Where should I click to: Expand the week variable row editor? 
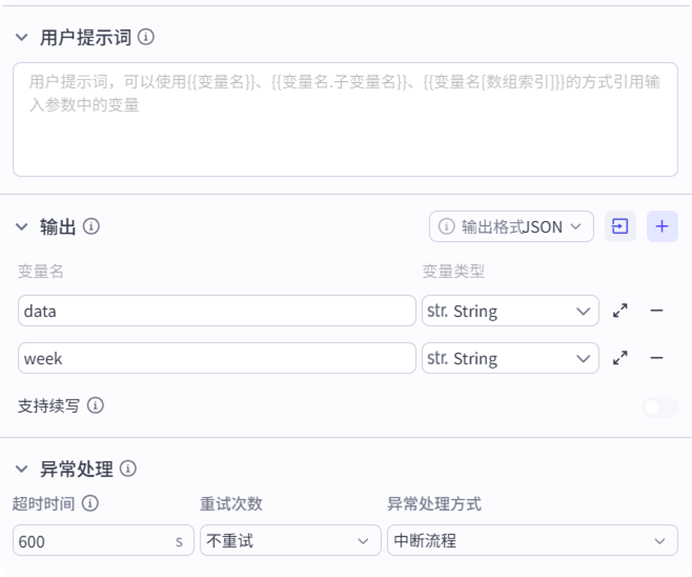(x=620, y=358)
